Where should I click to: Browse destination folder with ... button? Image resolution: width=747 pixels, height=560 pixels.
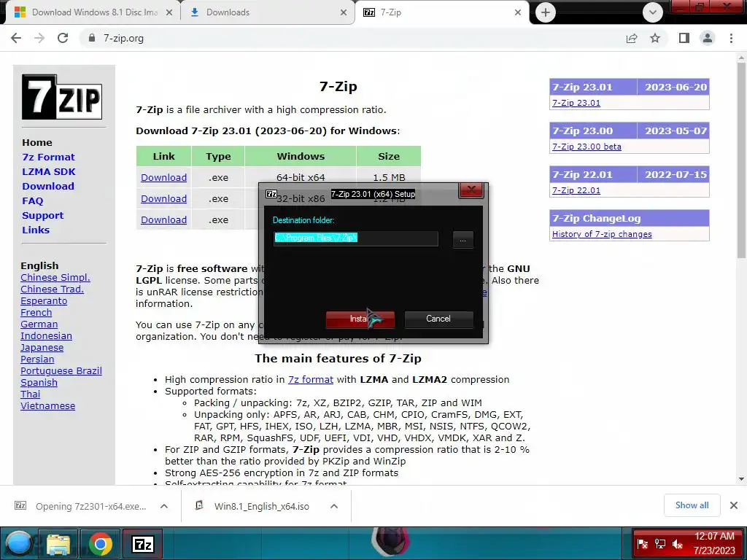pyautogui.click(x=462, y=239)
